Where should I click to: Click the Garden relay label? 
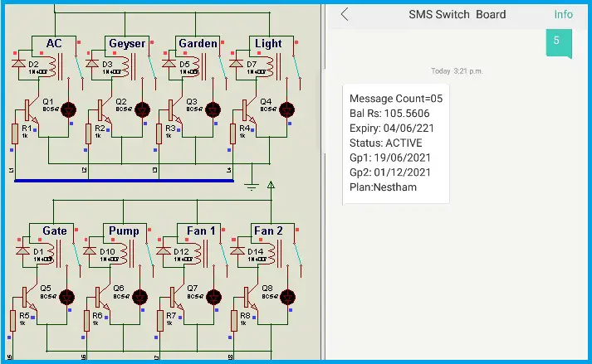click(198, 43)
